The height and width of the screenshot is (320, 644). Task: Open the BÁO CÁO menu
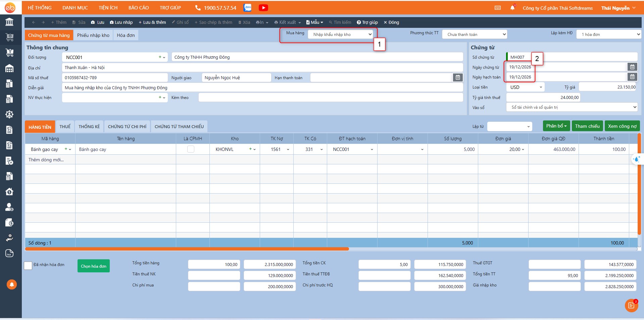(139, 8)
